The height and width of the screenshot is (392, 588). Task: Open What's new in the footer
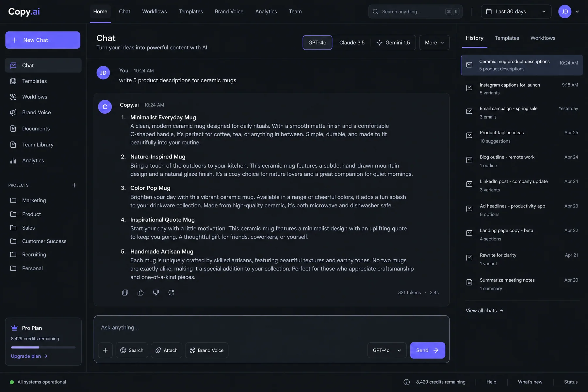(530, 382)
